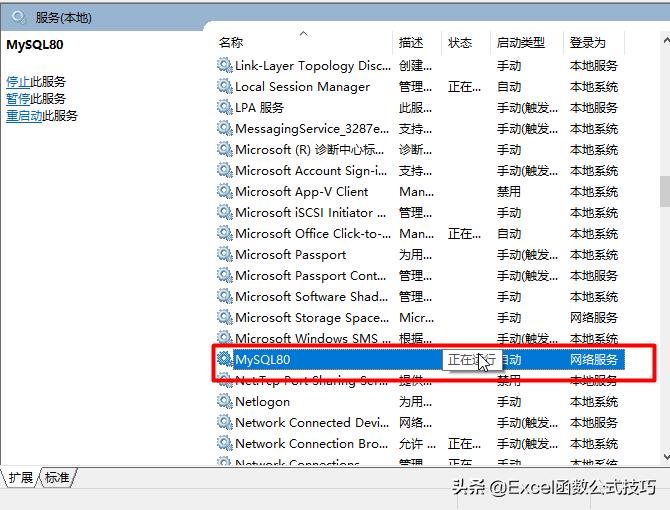Switch to the 标准 tab
The height and width of the screenshot is (510, 670).
point(57,477)
